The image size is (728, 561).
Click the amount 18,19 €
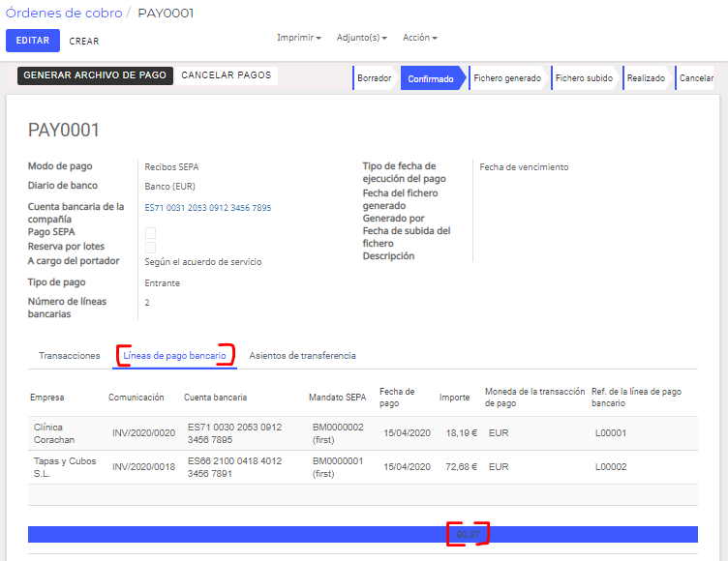(x=461, y=433)
